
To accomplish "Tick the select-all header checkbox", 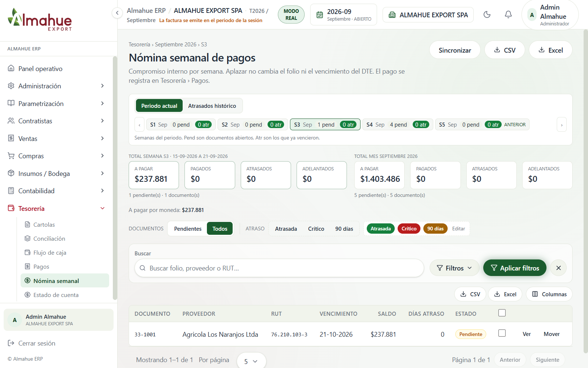I will (x=502, y=313).
